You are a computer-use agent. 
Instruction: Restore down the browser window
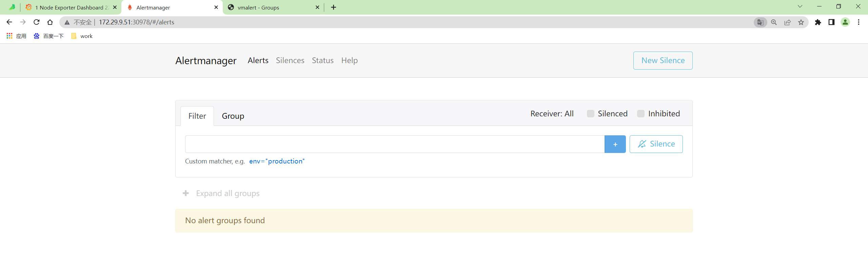[x=839, y=6]
